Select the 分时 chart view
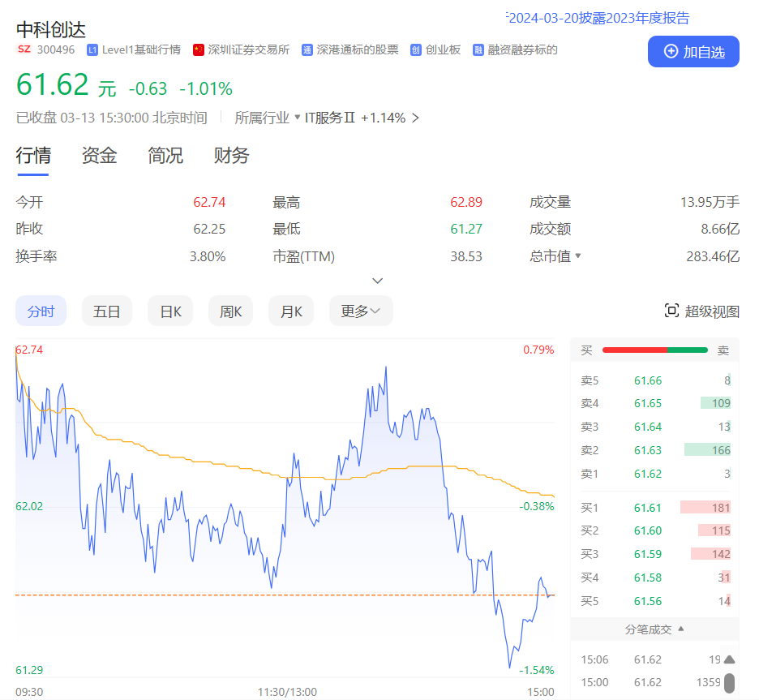Screen dimensions: 759x700 coord(41,311)
